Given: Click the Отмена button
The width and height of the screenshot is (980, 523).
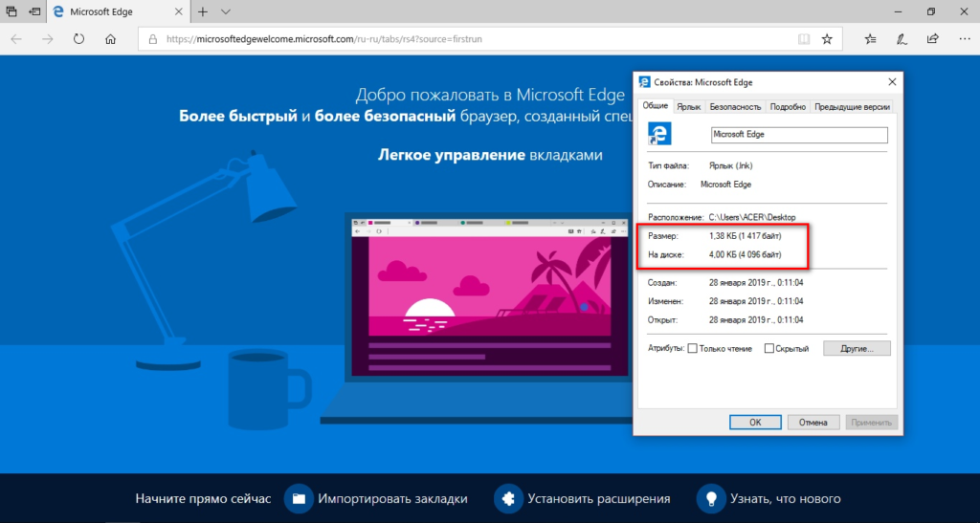Looking at the screenshot, I should [x=813, y=422].
